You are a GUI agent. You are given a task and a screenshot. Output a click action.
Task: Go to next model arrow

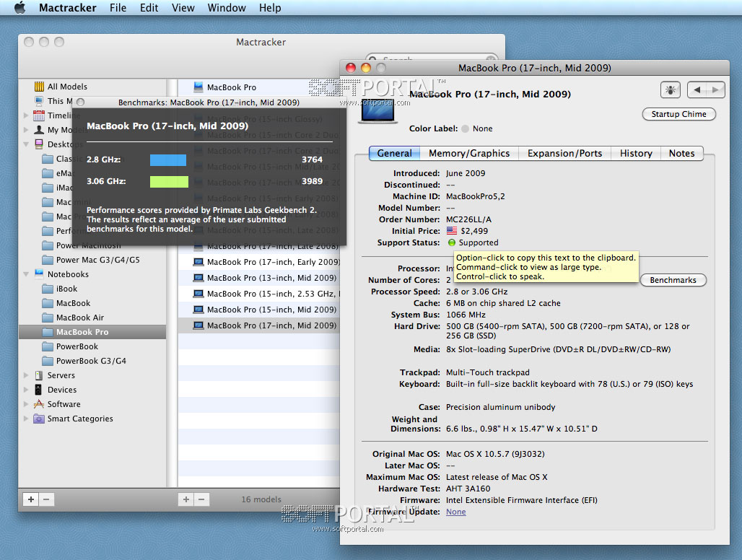(x=715, y=89)
